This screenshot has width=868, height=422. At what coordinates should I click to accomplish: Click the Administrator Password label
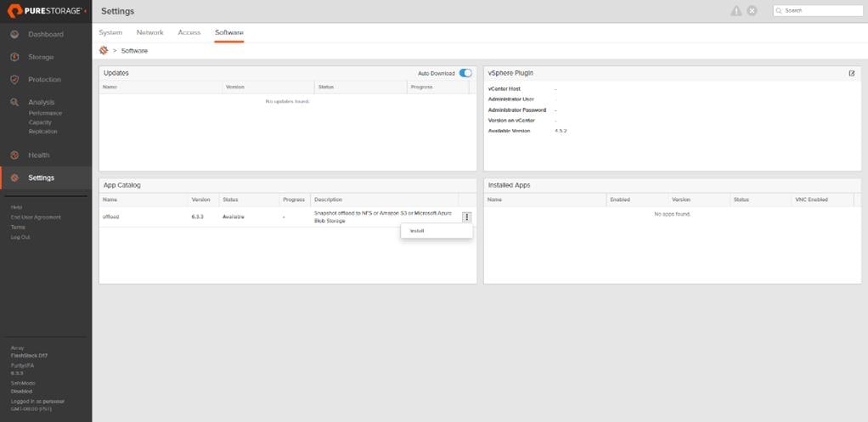coord(517,110)
